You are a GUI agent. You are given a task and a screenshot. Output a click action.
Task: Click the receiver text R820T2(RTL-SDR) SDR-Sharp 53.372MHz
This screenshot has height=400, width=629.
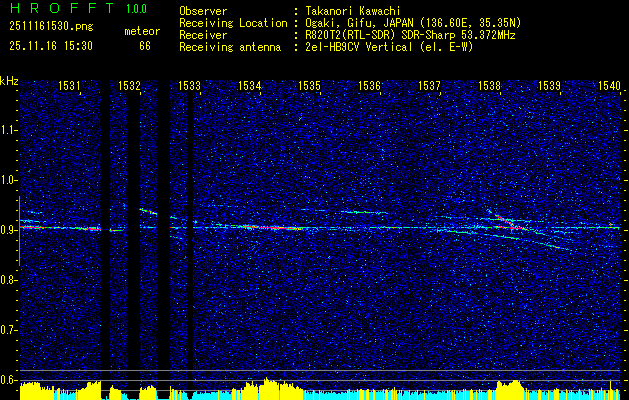410,35
